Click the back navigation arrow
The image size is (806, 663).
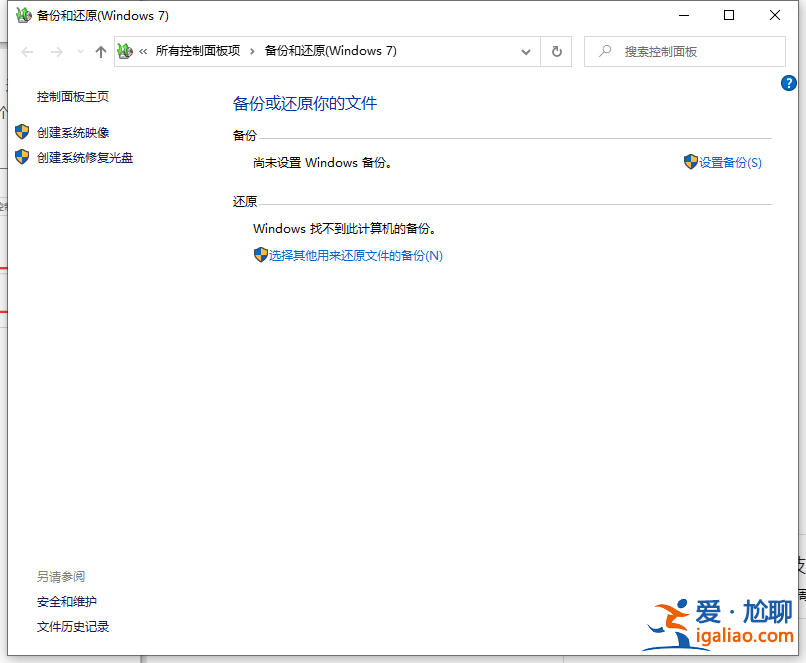pos(26,51)
